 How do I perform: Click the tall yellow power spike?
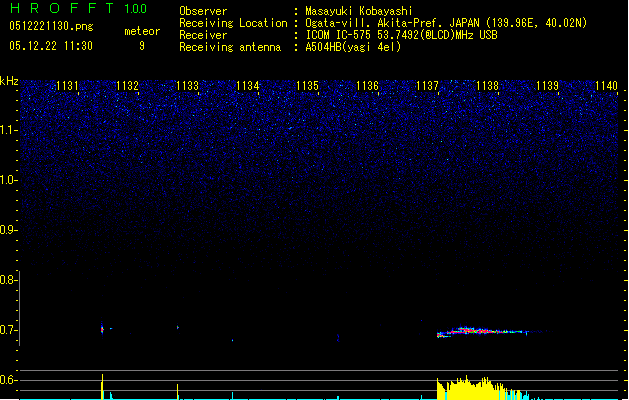102,386
